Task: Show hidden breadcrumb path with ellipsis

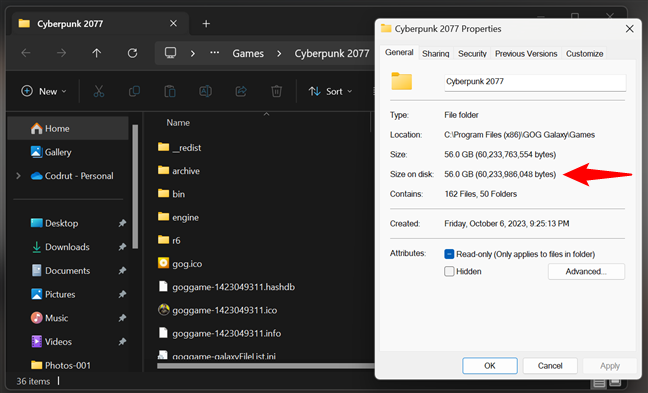Action: 214,52
